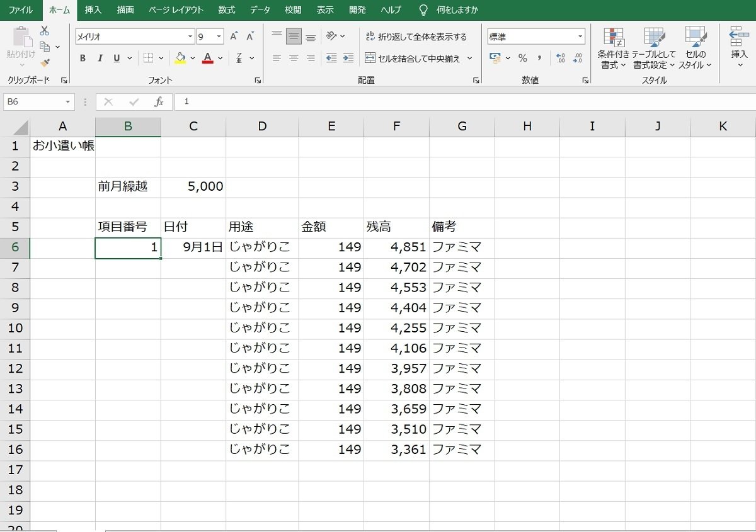Image resolution: width=756 pixels, height=532 pixels.
Task: Increase the font size
Action: [234, 35]
